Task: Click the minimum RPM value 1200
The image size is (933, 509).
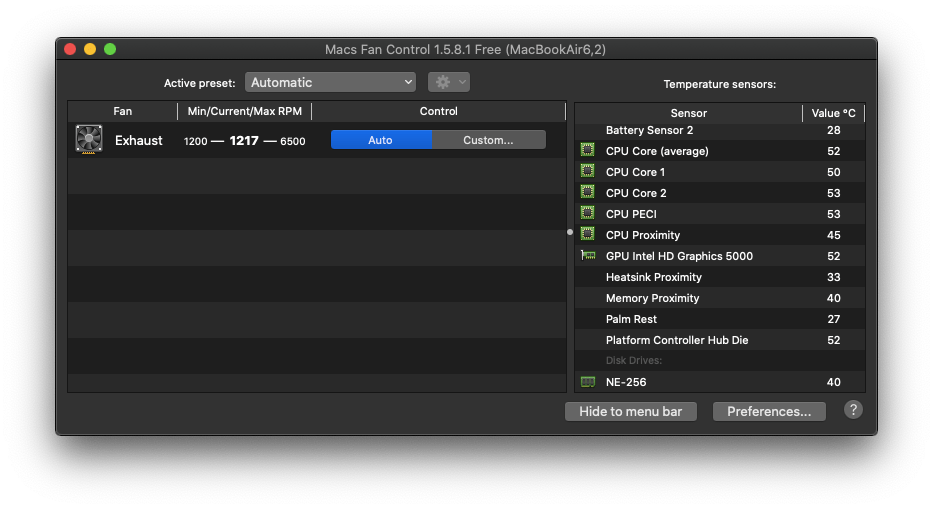Action: pyautogui.click(x=195, y=141)
